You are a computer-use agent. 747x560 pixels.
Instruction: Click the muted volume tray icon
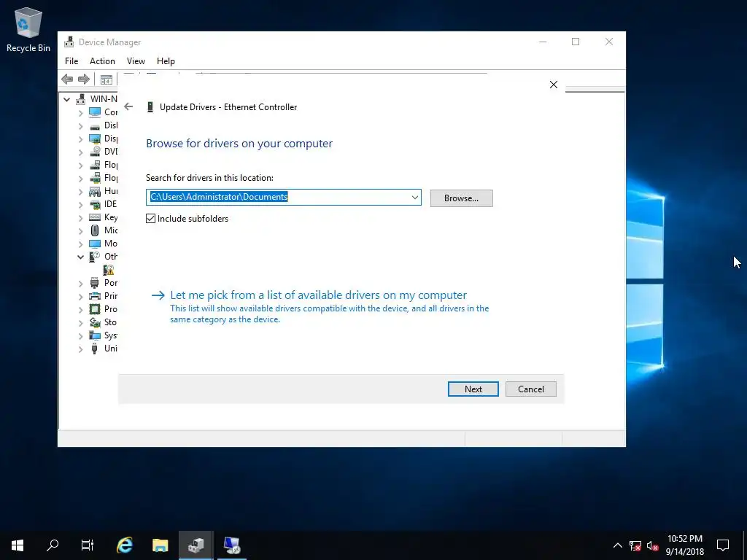point(653,545)
